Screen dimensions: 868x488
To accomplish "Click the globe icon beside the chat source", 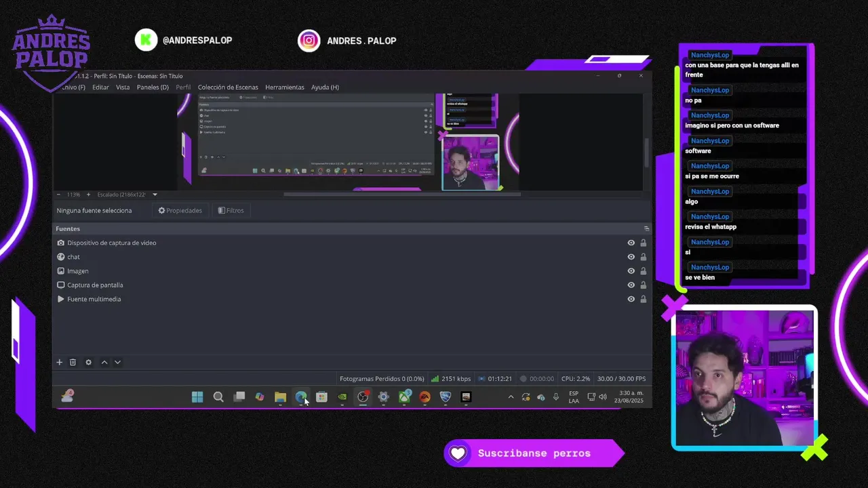I will tap(61, 257).
